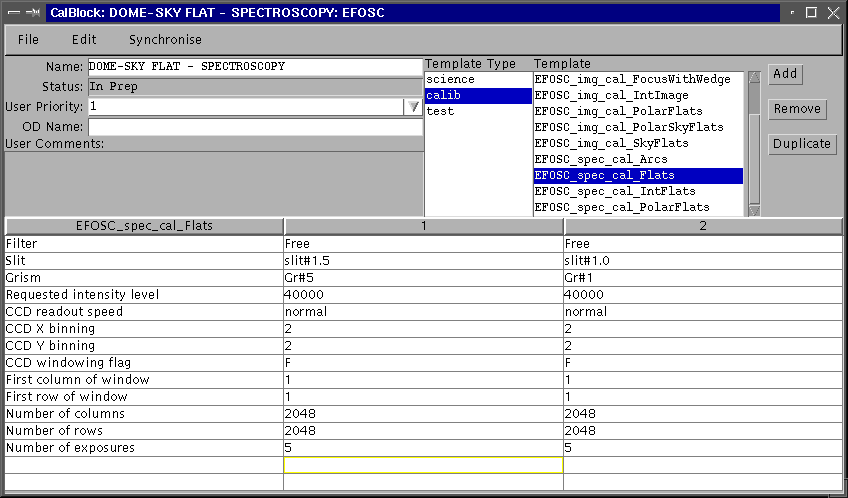
Task: Click Number of exposures 5 in column 2
Action: tap(703, 448)
